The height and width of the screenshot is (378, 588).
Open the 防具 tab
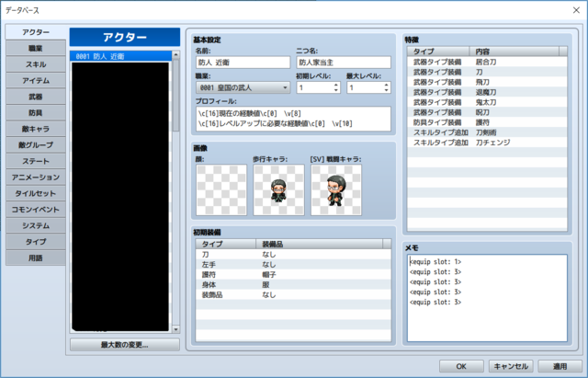point(36,113)
